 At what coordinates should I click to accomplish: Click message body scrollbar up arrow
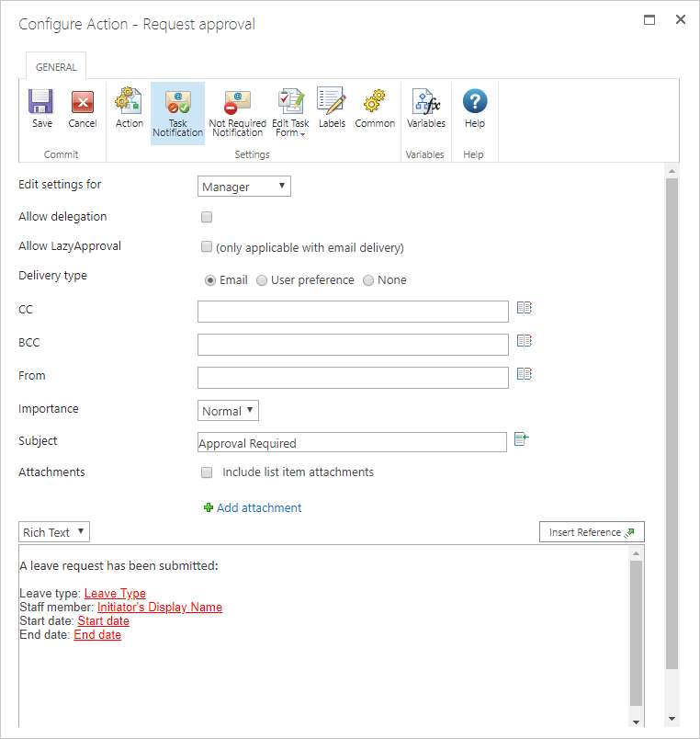[636, 553]
